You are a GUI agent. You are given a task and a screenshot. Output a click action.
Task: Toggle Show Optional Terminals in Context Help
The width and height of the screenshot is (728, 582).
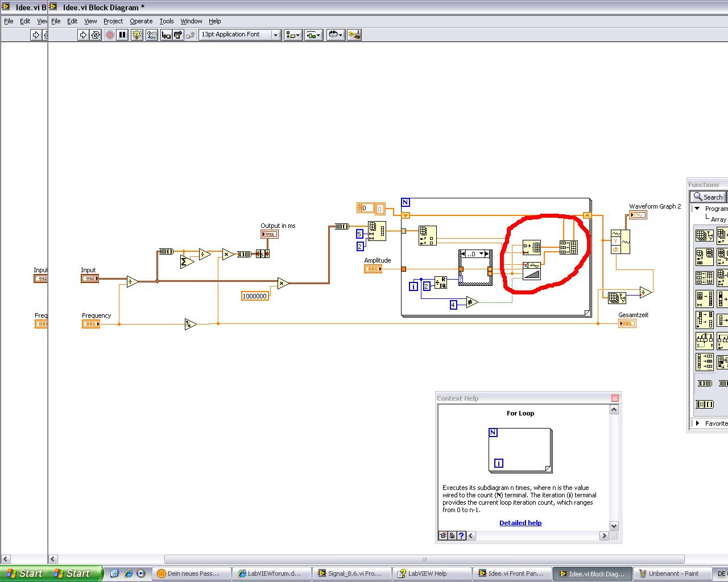443,535
